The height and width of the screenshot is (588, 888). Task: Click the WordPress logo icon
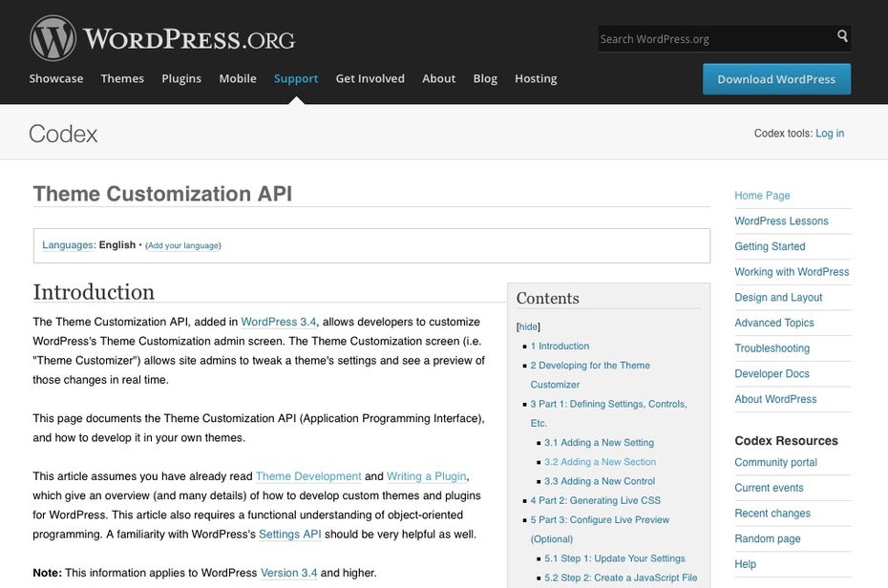tap(53, 38)
